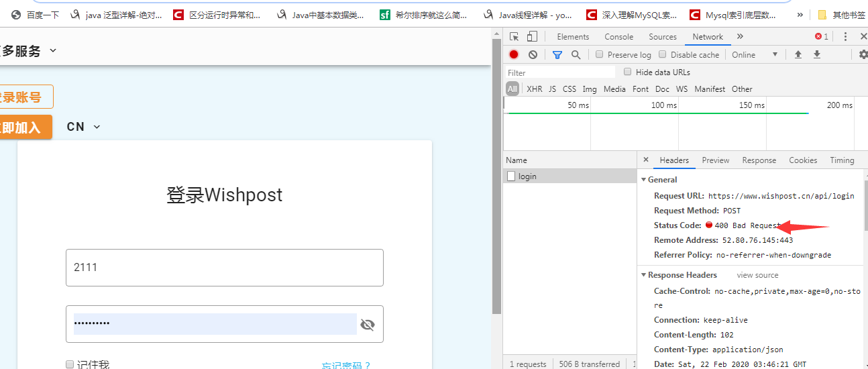Screen dimensions: 868x369
Task: Open bookmark "深入理解MySQL索..."
Action: pyautogui.click(x=631, y=15)
